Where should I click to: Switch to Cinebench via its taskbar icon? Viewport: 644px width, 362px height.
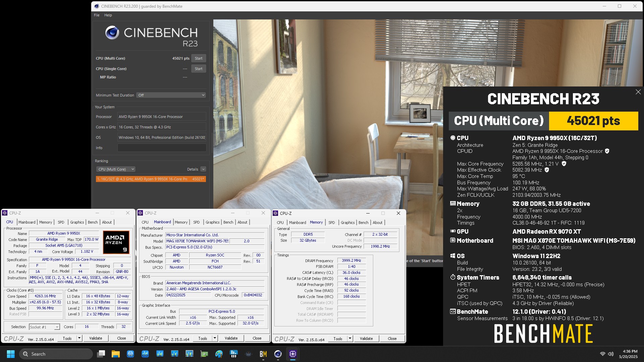(x=278, y=354)
